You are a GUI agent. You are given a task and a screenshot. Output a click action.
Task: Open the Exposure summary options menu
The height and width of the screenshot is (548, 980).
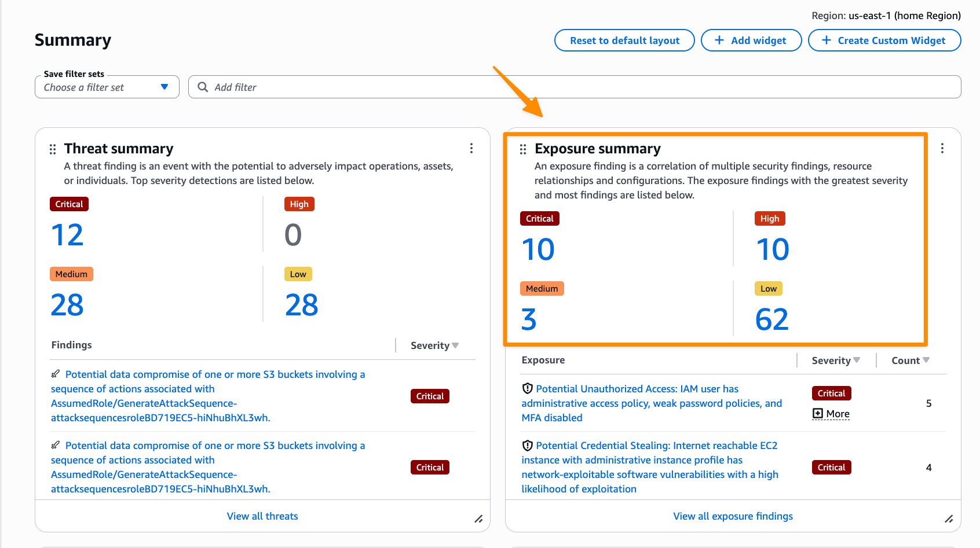pyautogui.click(x=942, y=148)
